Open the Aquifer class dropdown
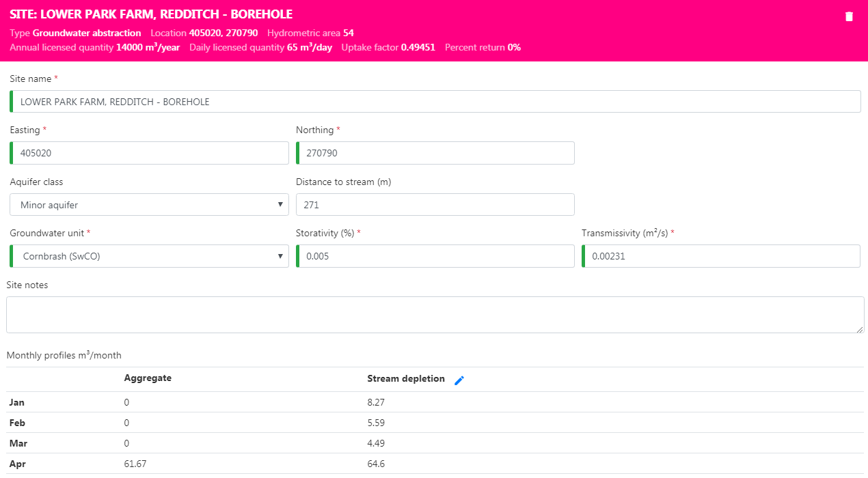This screenshot has width=868, height=478. (x=149, y=205)
